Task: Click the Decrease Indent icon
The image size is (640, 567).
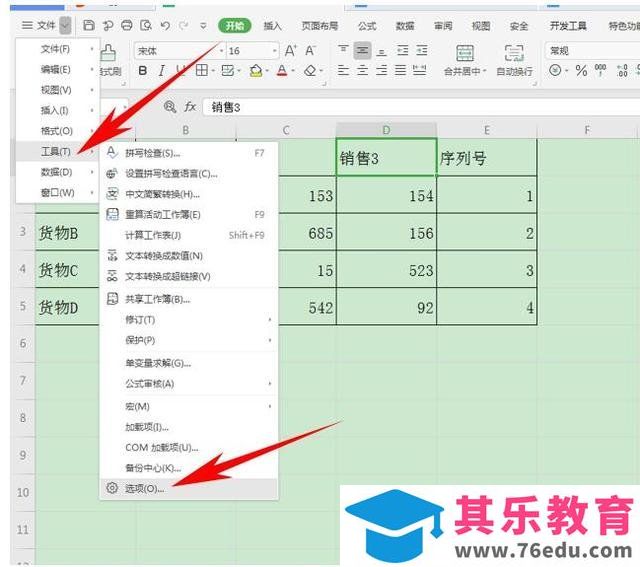Action: point(403,50)
